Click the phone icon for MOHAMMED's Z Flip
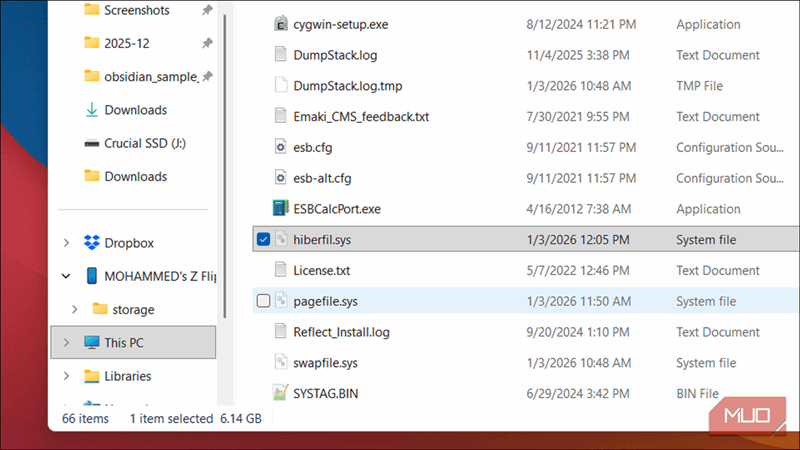 coord(92,275)
